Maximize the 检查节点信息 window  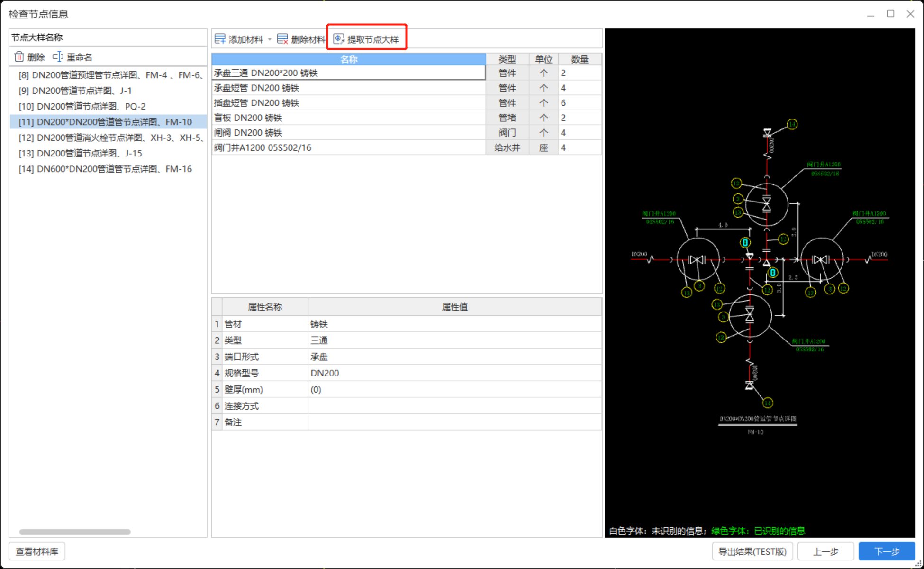point(890,14)
